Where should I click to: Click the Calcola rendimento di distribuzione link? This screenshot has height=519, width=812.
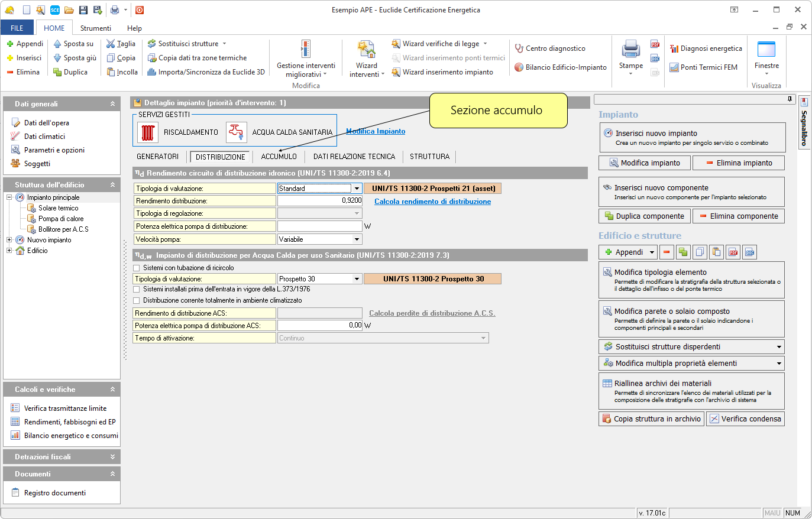432,202
